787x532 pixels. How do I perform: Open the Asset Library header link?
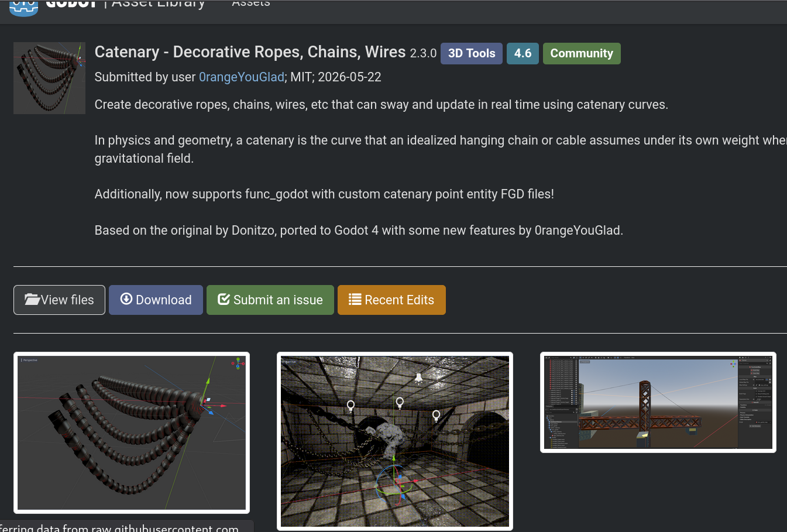159,5
